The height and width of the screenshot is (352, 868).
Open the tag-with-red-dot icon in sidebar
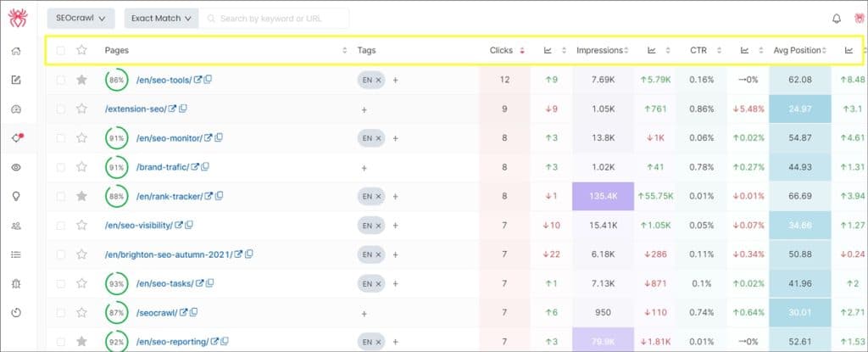[x=16, y=137]
